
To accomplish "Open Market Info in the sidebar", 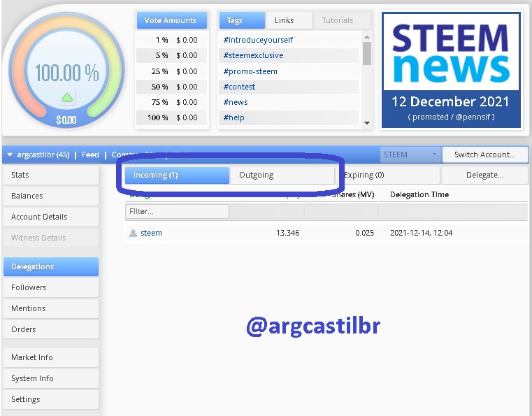I will coord(51,357).
